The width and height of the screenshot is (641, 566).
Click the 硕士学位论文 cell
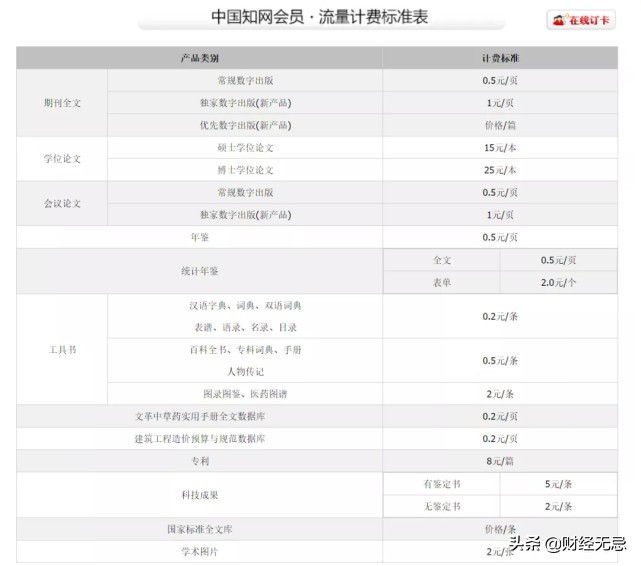click(245, 148)
